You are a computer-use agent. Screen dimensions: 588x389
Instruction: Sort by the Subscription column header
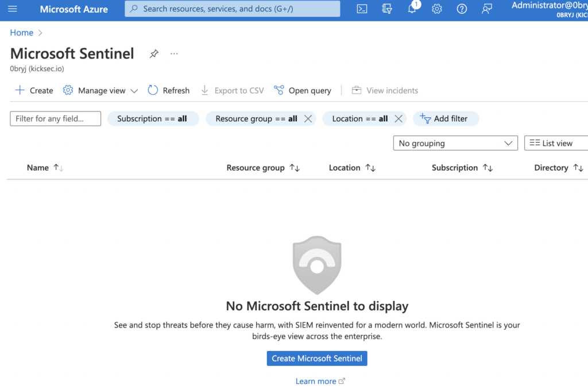point(462,168)
